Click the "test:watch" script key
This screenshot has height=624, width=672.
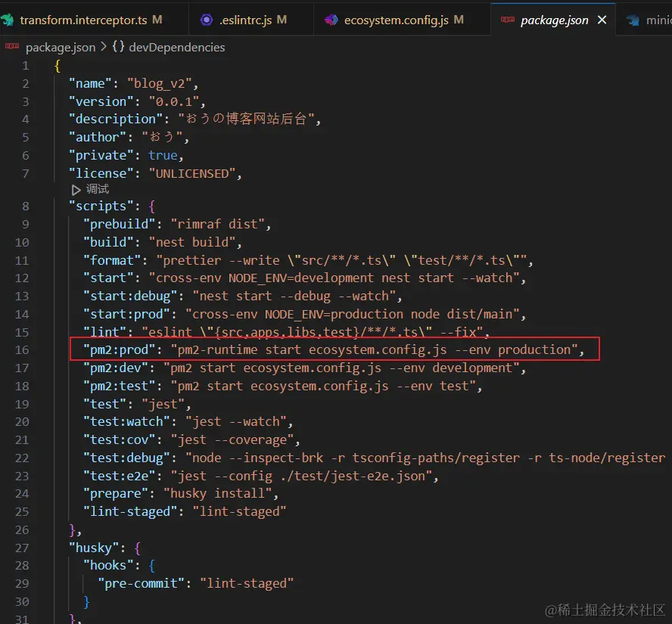pyautogui.click(x=126, y=421)
